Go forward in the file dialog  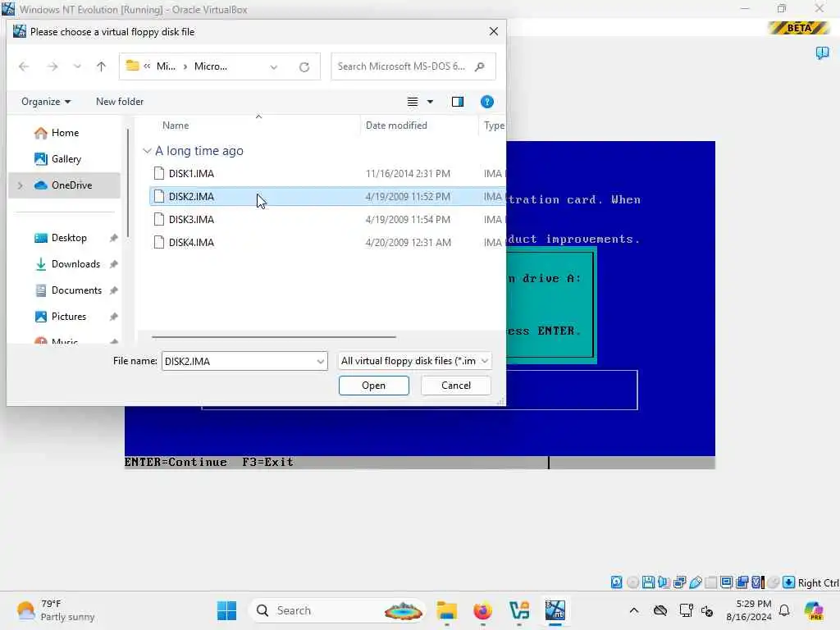[52, 66]
